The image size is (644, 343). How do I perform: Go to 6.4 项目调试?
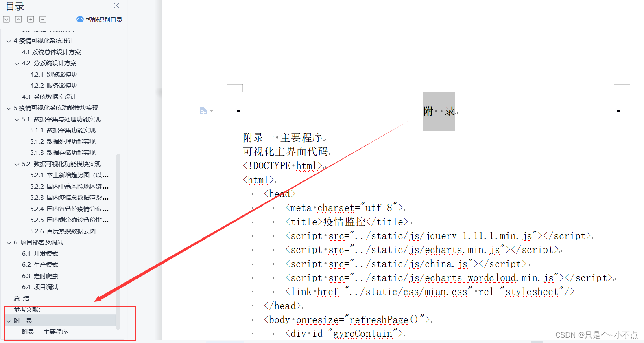[x=40, y=287]
